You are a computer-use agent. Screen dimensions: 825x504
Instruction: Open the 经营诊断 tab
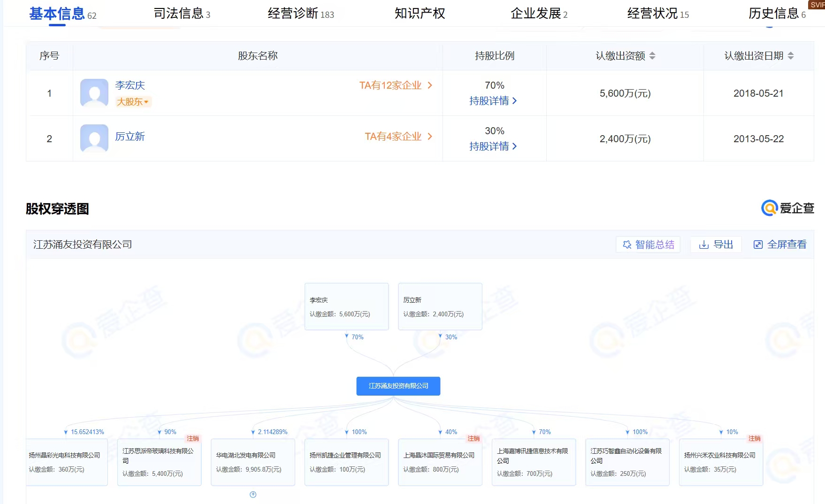(x=301, y=14)
